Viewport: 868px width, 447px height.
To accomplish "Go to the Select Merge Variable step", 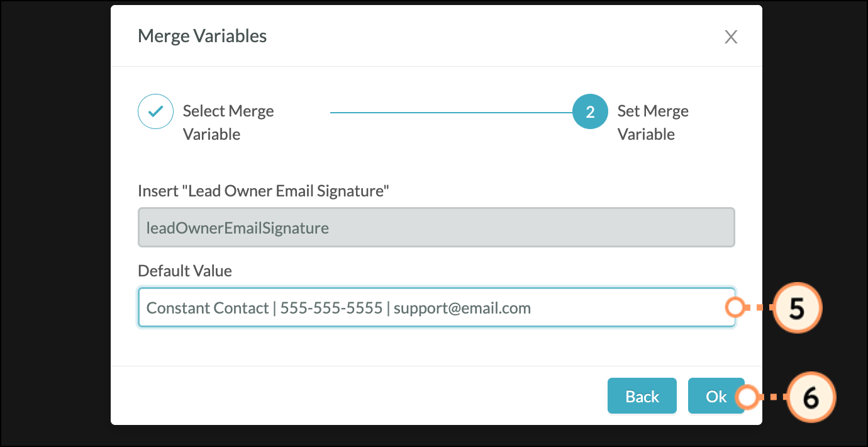I will click(228, 123).
